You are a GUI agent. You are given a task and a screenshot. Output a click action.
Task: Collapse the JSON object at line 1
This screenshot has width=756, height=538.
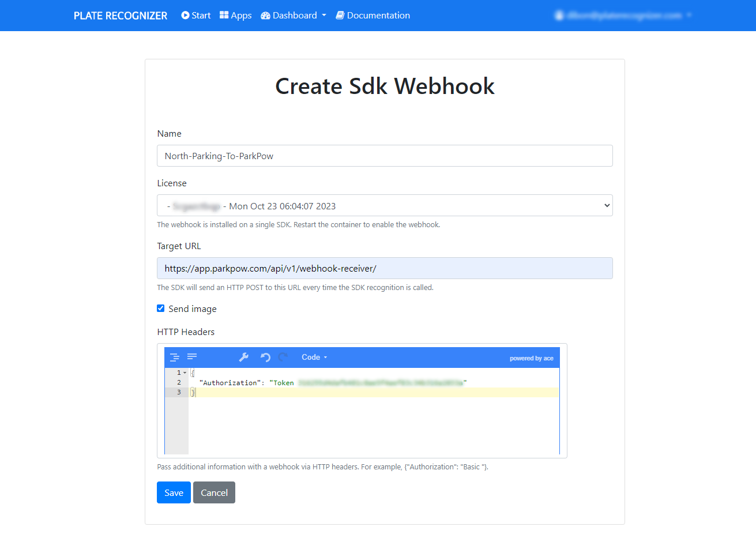pyautogui.click(x=185, y=373)
